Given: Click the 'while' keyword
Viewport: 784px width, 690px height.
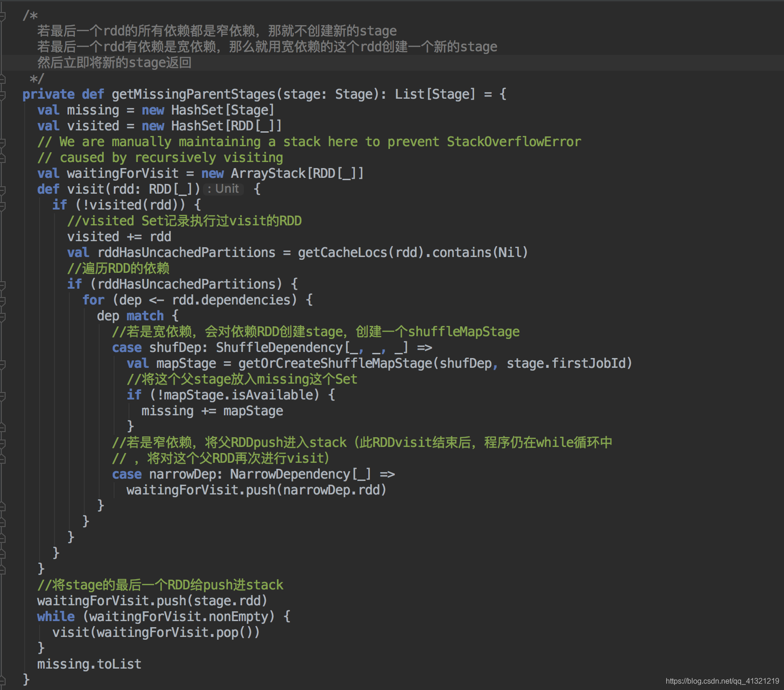Looking at the screenshot, I should coord(56,617).
